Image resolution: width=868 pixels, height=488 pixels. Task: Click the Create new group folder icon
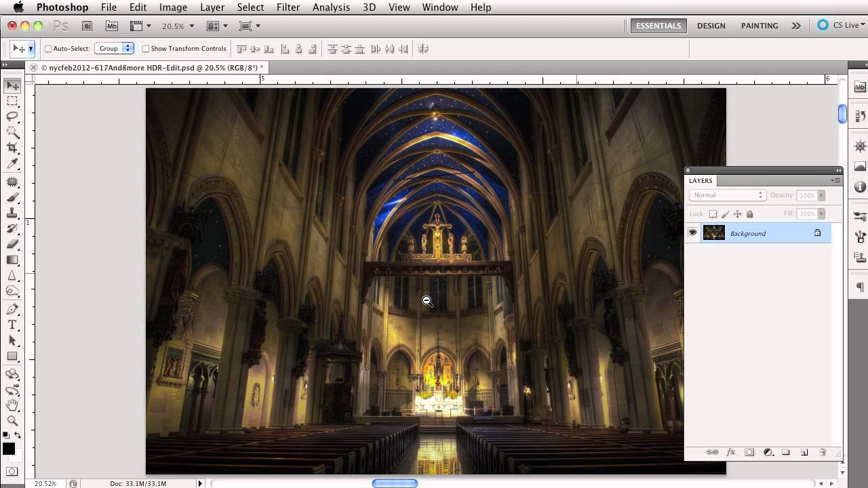coord(786,452)
